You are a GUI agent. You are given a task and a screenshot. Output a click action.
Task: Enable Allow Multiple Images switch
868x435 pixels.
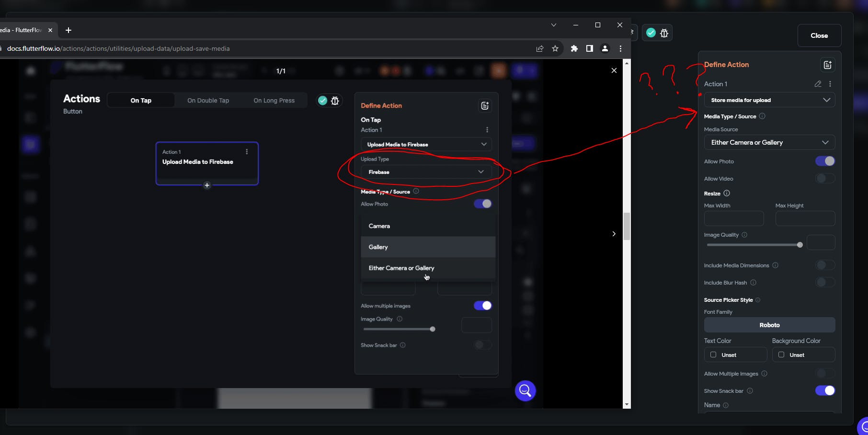[825, 374]
